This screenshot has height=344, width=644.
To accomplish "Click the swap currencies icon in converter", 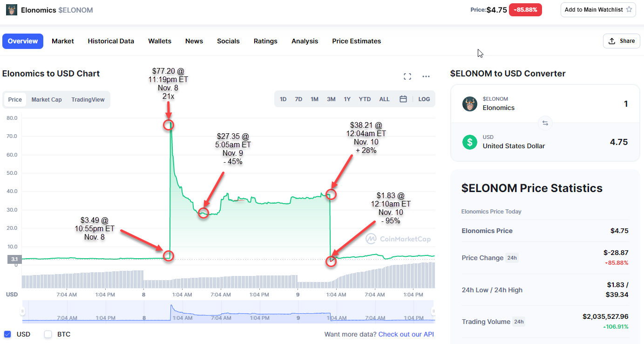I will (545, 123).
